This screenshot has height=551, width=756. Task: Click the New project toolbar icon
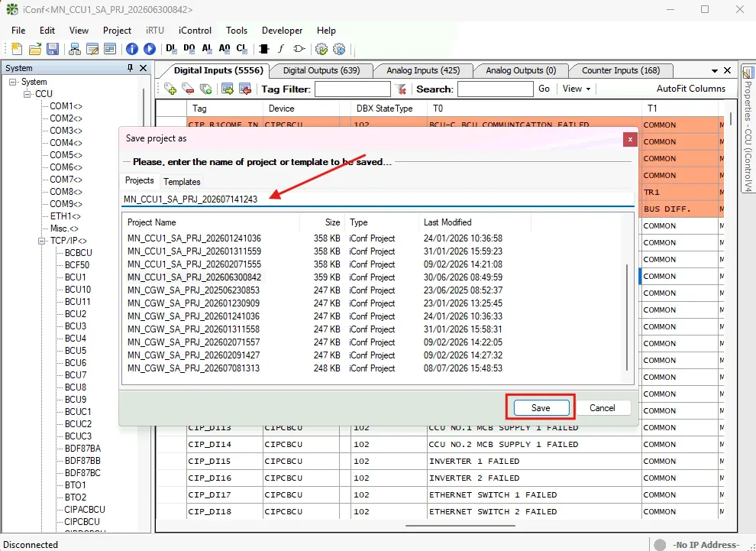coord(16,49)
